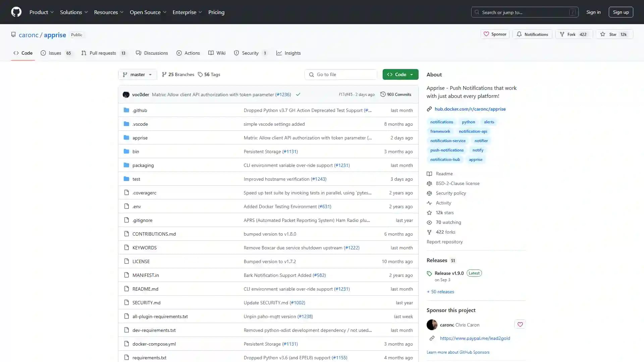Toggle Fork on apprise repository
Viewport: 644px width, 362px height.
click(x=573, y=34)
